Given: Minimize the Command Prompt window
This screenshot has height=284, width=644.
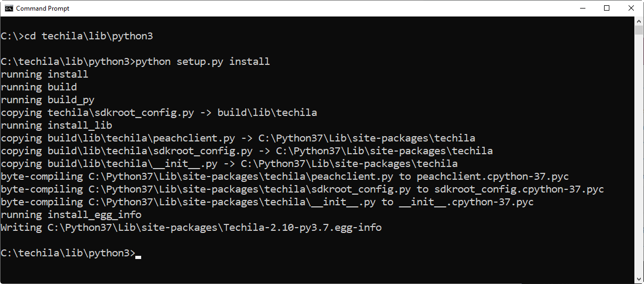Looking at the screenshot, I should (x=582, y=8).
